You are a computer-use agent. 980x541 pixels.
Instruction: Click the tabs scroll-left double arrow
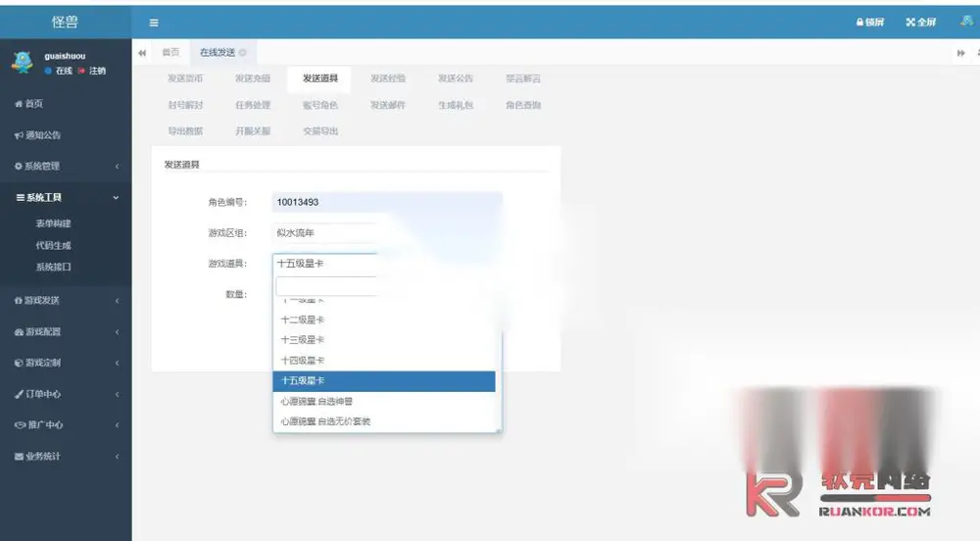pos(142,53)
